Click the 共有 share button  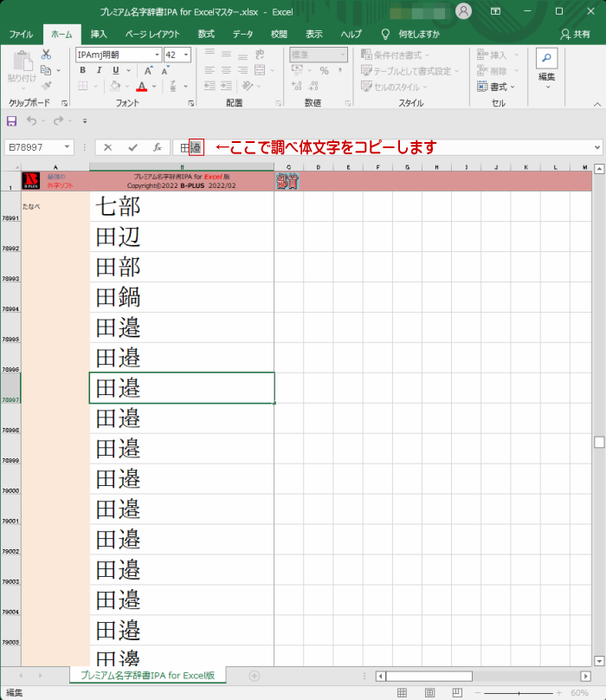(577, 34)
